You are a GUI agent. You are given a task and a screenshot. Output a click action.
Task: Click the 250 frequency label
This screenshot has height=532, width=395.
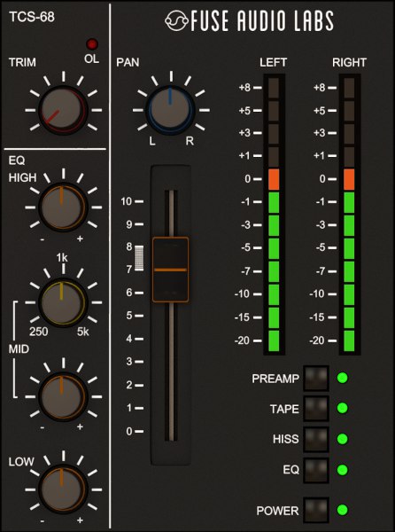click(x=39, y=332)
